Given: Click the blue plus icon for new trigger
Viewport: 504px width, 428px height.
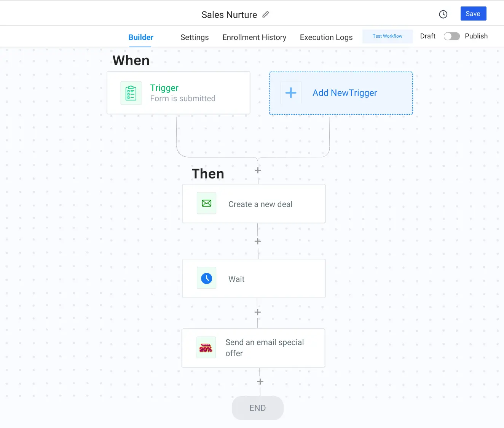Looking at the screenshot, I should (x=291, y=93).
